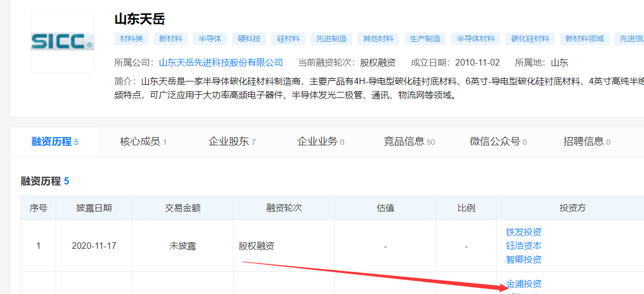Click the 投资方 column header
This screenshot has height=294, width=644.
[572, 208]
